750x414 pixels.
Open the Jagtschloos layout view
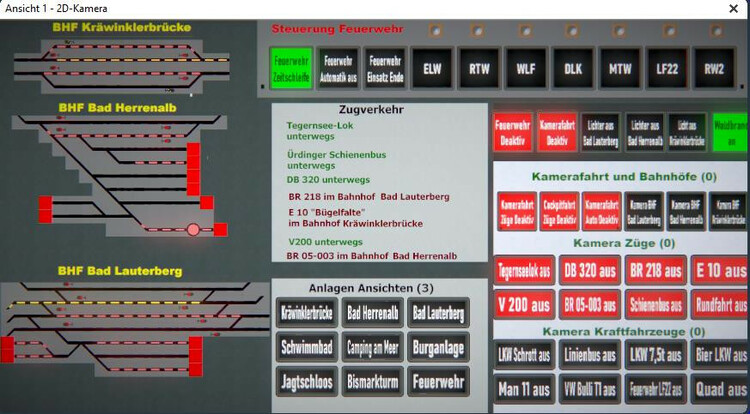click(x=307, y=381)
